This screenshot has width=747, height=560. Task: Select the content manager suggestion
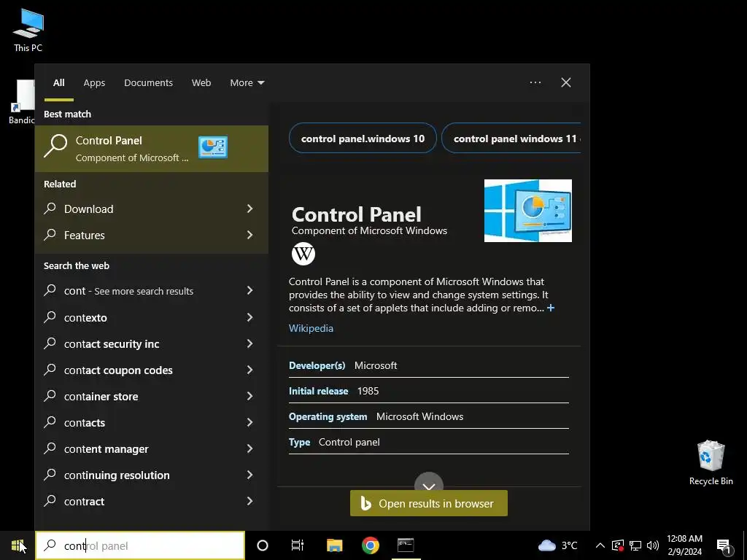(x=152, y=448)
